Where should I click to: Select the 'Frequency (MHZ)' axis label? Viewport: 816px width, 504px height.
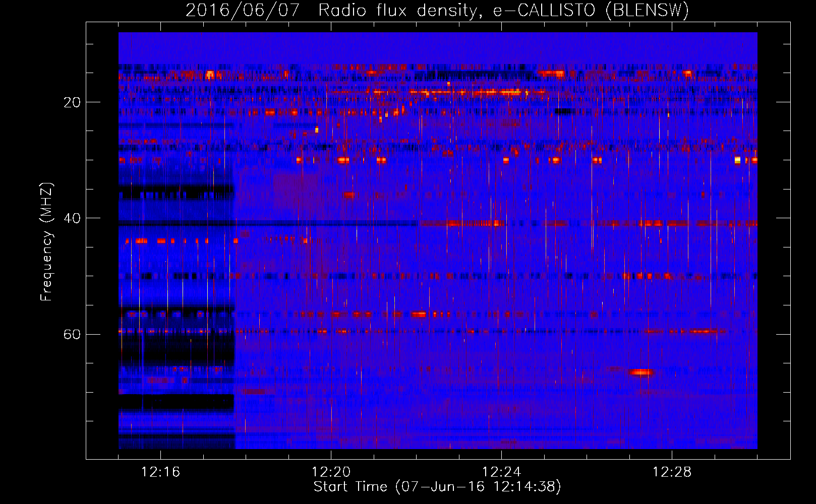46,242
